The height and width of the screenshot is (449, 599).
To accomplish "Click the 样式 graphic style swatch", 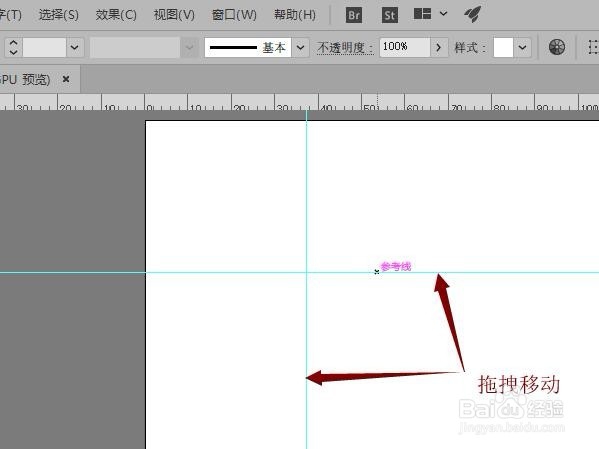I will tap(503, 47).
